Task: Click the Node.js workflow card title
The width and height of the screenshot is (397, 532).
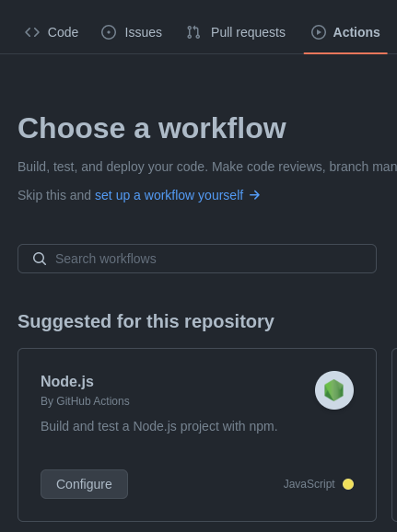Action: (67, 381)
